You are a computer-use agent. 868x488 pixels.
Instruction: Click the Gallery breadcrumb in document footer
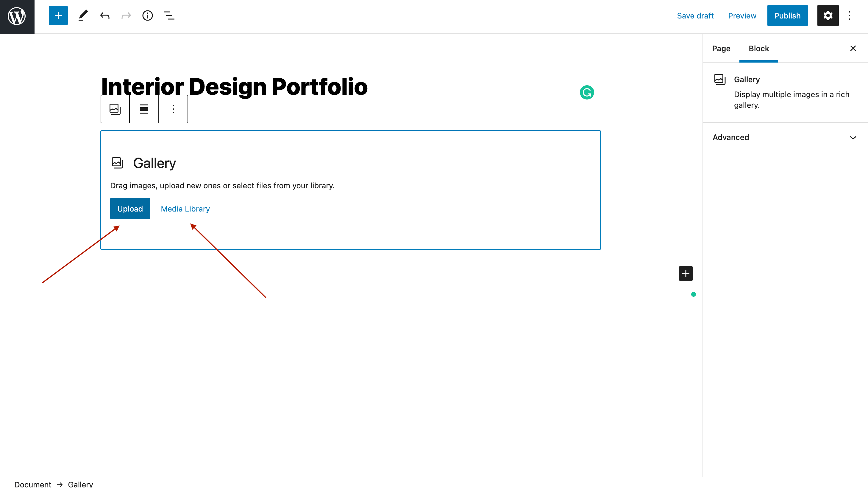point(80,484)
